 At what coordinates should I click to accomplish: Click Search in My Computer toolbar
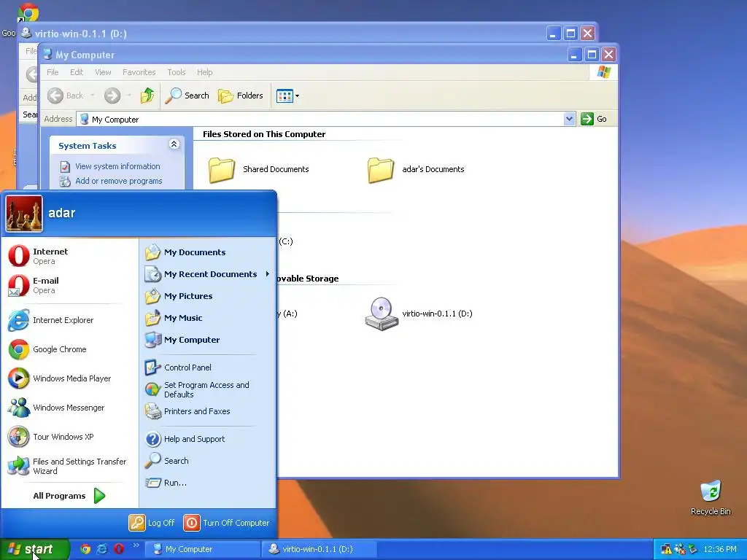pyautogui.click(x=187, y=96)
